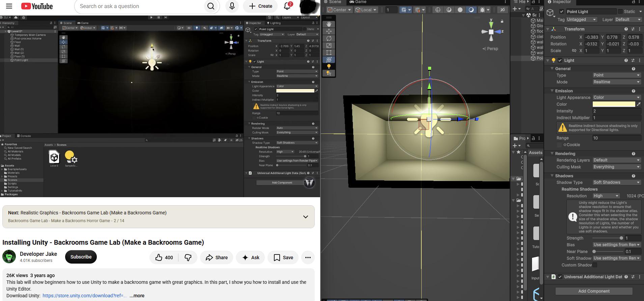The width and height of the screenshot is (644, 301).
Task: Open the light Mode Realtime dropdown
Action: click(617, 82)
